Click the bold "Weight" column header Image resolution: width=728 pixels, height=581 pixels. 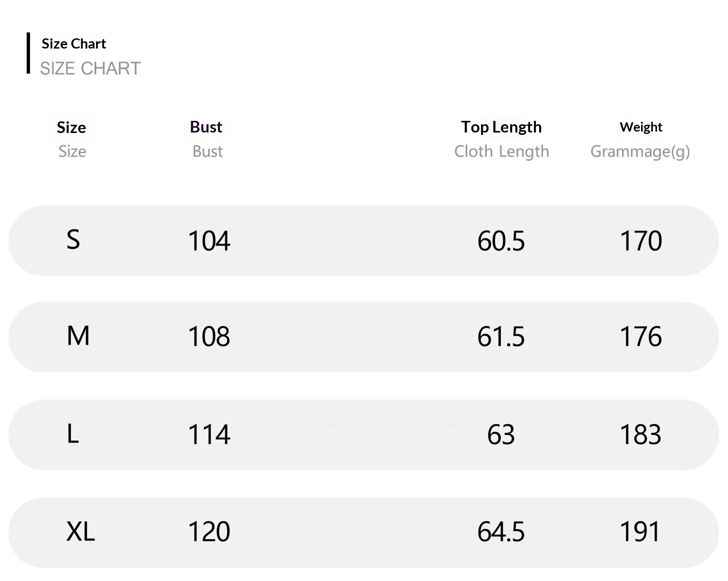click(x=641, y=127)
